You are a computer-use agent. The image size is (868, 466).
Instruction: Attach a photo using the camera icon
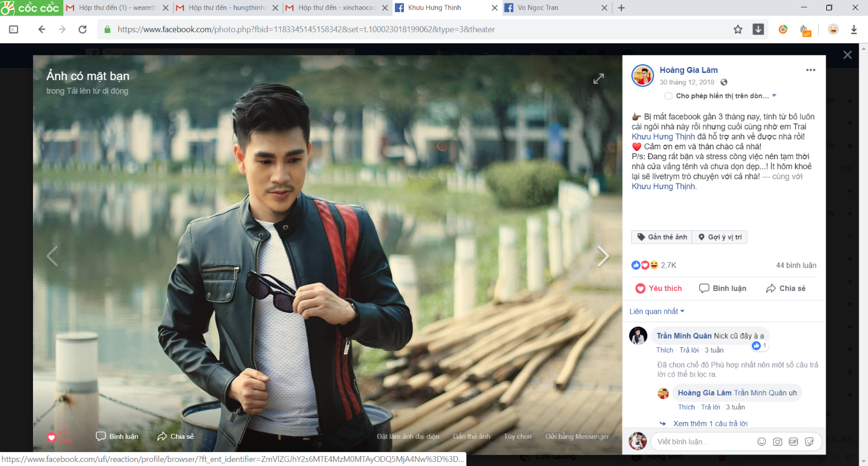tap(778, 442)
